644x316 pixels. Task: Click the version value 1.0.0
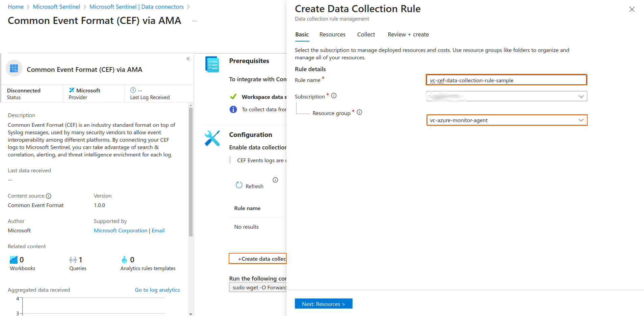click(x=100, y=205)
